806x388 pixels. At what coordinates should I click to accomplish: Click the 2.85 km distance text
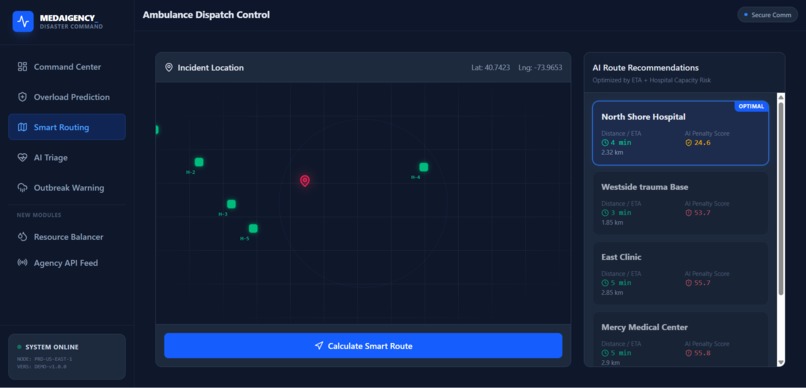tap(612, 292)
